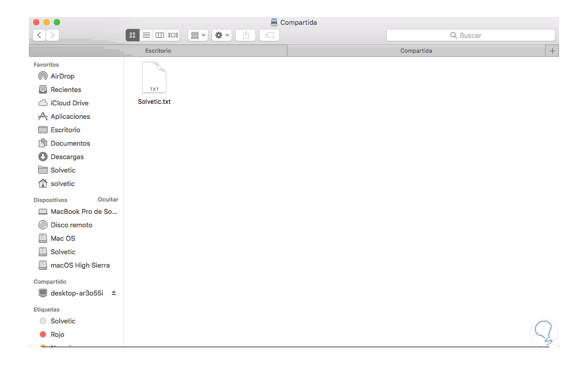Filter by the Rojo red tag
This screenshot has width=588, height=388.
(x=52, y=334)
